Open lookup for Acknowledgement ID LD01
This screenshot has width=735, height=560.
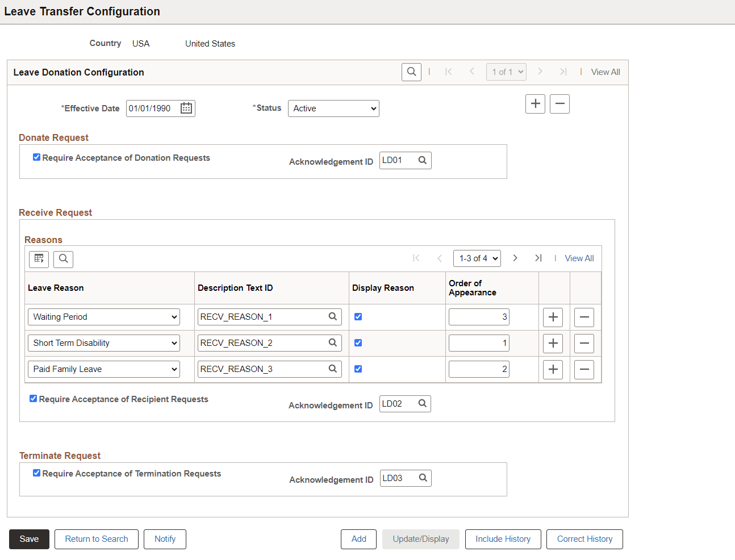tap(423, 160)
